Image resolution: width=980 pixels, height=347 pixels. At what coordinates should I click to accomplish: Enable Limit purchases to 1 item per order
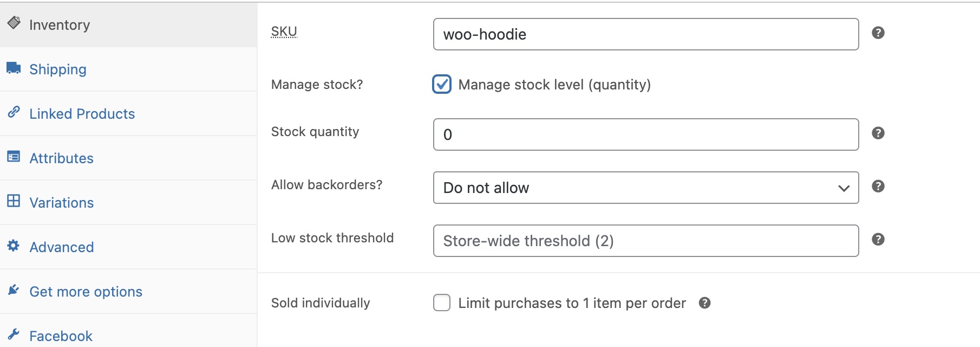tap(441, 303)
